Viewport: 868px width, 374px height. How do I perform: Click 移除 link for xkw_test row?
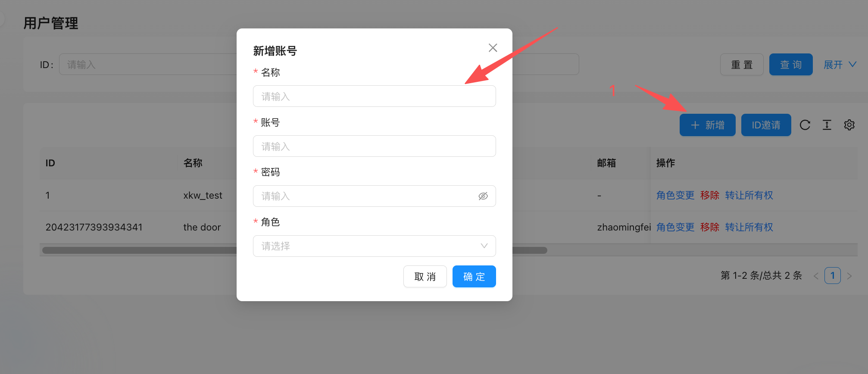[710, 195]
